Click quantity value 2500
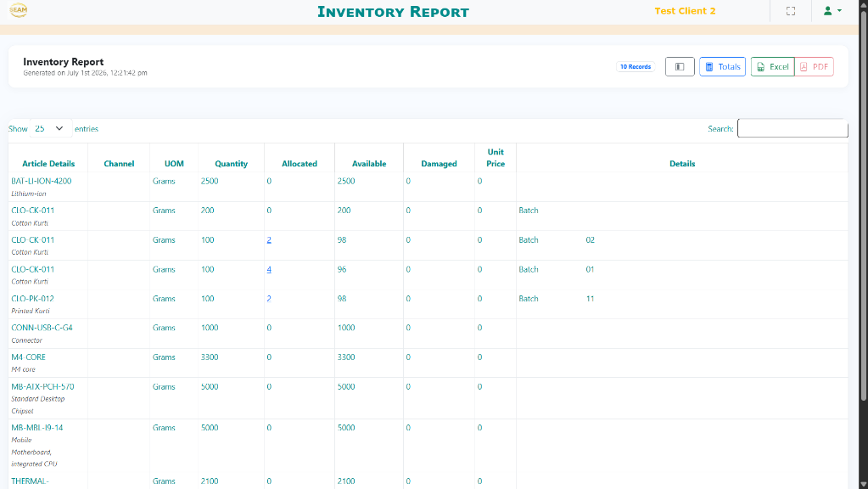 pyautogui.click(x=210, y=181)
